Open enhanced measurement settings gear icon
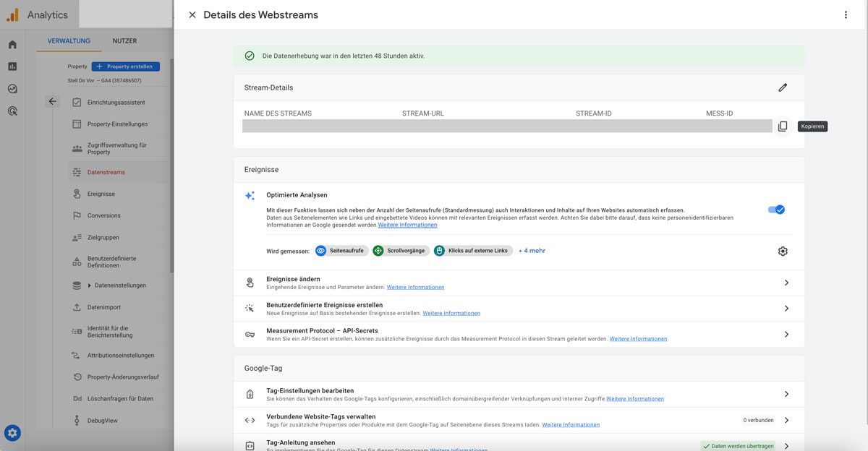The width and height of the screenshot is (868, 451). point(783,251)
